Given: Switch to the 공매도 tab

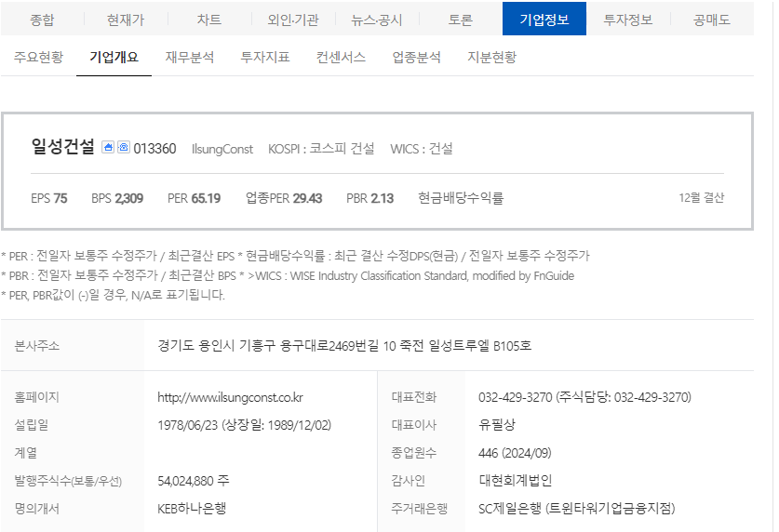Looking at the screenshot, I should point(711,20).
